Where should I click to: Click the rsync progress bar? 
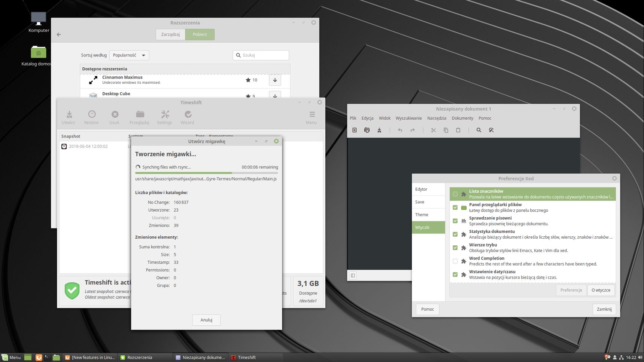[206, 173]
